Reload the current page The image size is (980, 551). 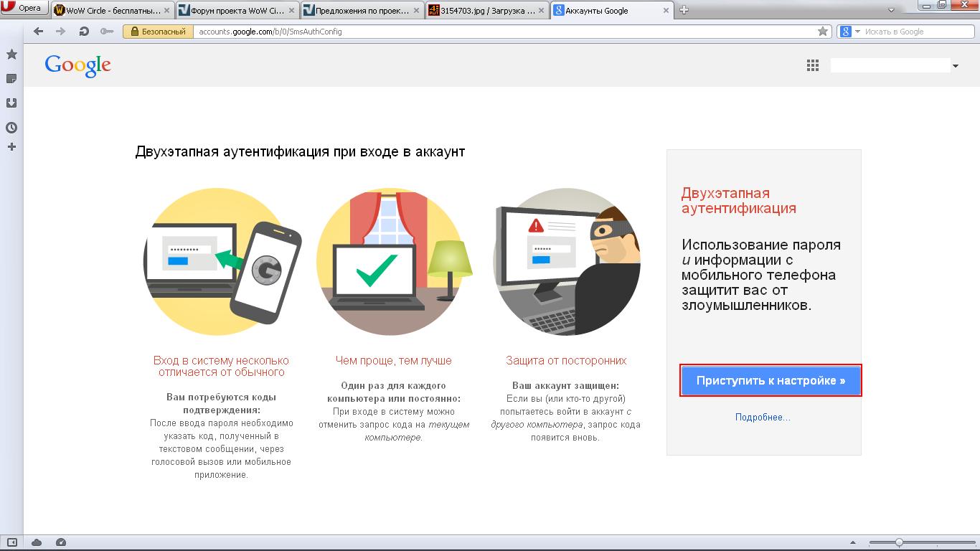coord(84,32)
